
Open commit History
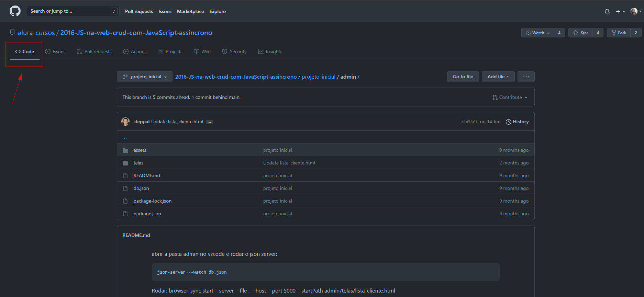pos(517,122)
